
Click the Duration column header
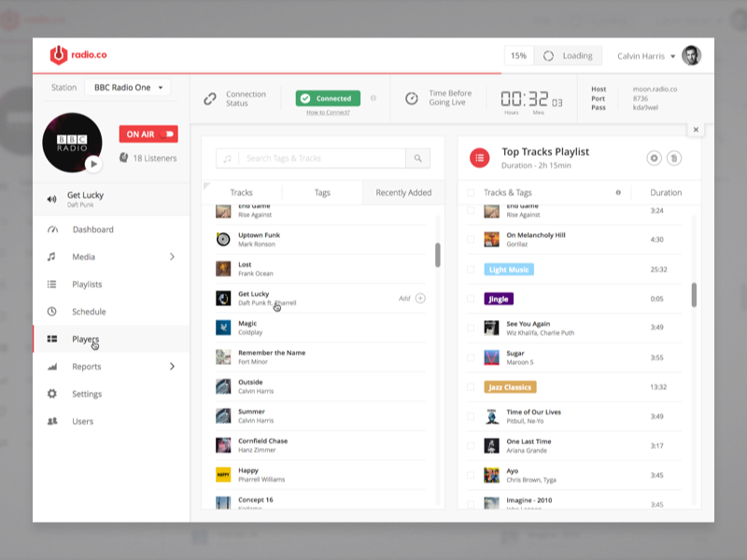(x=666, y=192)
